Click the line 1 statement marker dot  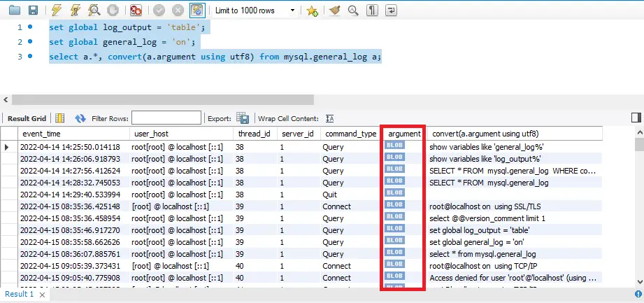29,27
